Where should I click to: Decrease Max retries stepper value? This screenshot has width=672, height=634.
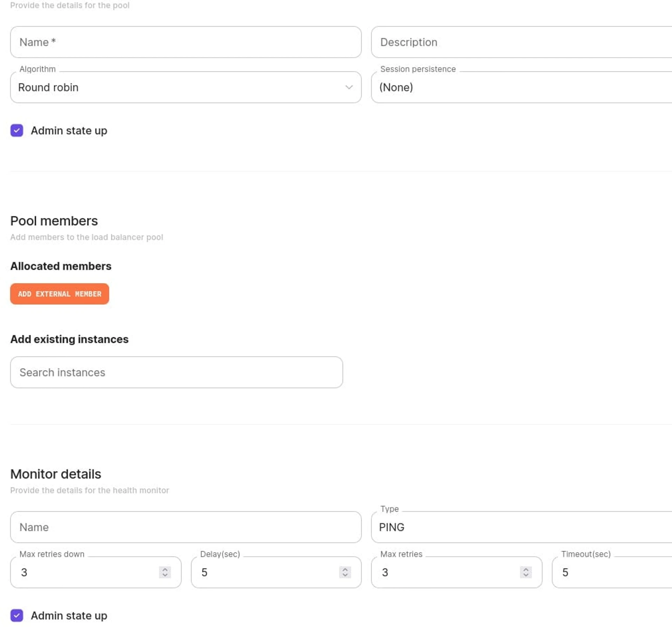(x=526, y=575)
